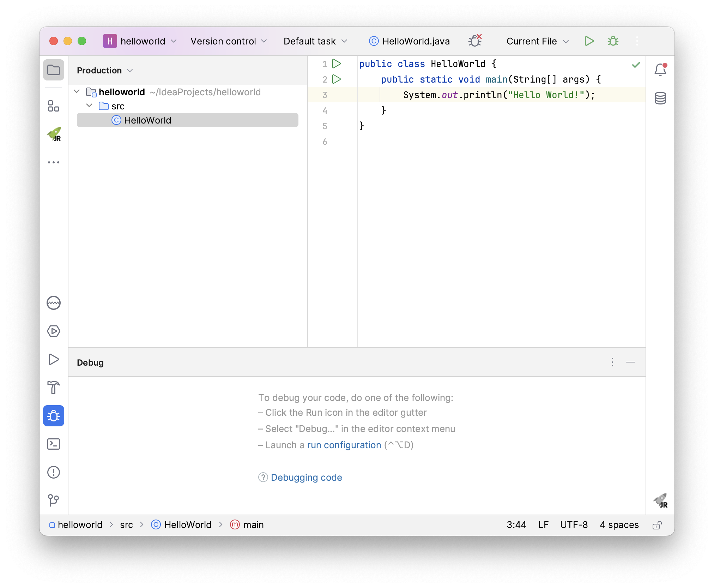Click the HelloWorld file in project tree
This screenshot has width=714, height=588.
147,120
